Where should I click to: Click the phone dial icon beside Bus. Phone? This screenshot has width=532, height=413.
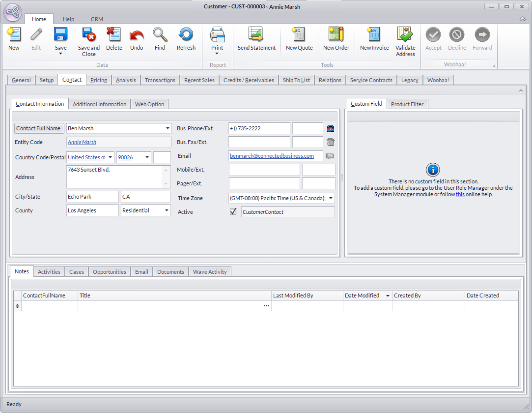tap(331, 128)
